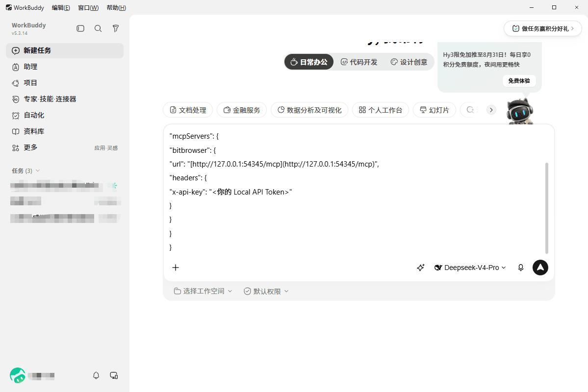
Task: Start a 新建任务 new task
Action: [65, 50]
